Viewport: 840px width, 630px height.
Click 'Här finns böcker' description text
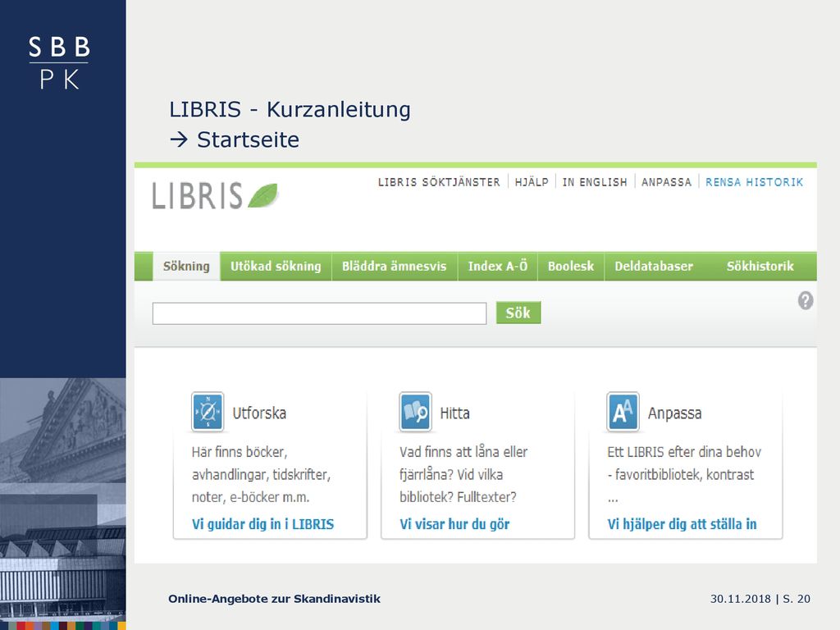[x=240, y=452]
